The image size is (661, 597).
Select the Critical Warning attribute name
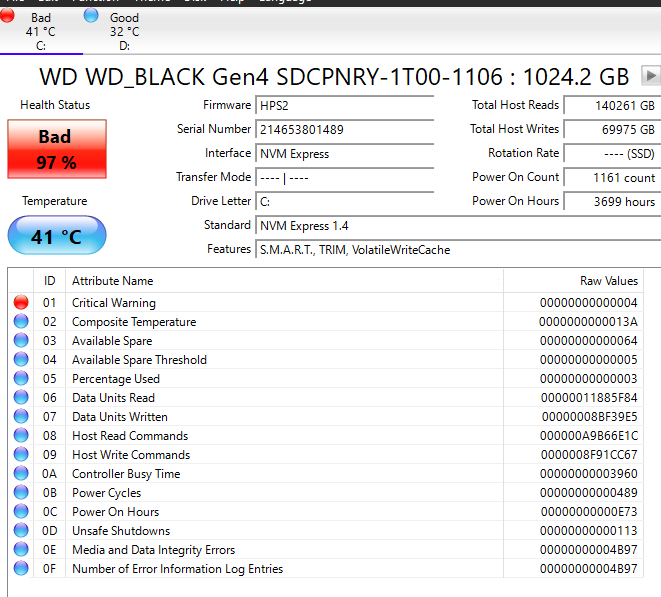pos(114,303)
